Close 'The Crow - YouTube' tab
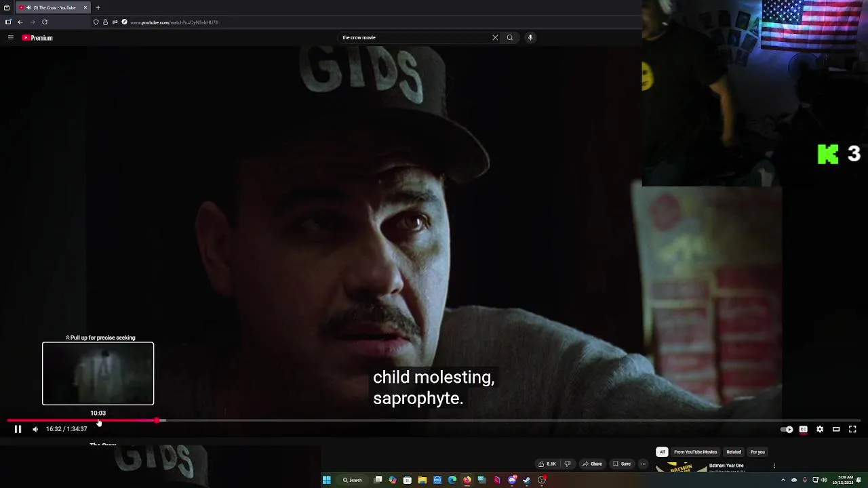 tap(85, 7)
